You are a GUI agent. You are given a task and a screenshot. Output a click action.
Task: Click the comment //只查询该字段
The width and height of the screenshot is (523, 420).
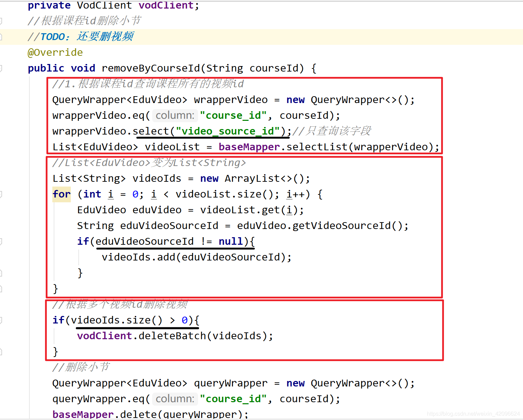[332, 131]
